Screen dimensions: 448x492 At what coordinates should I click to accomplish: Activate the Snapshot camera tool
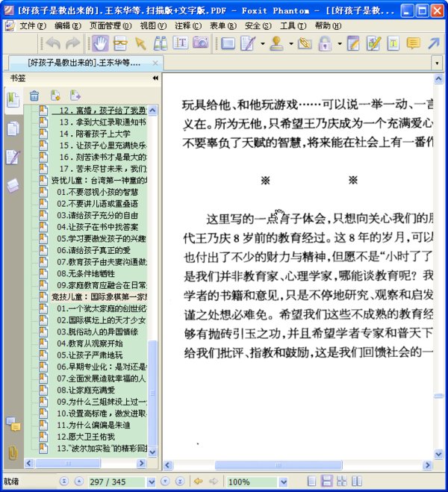(200, 43)
